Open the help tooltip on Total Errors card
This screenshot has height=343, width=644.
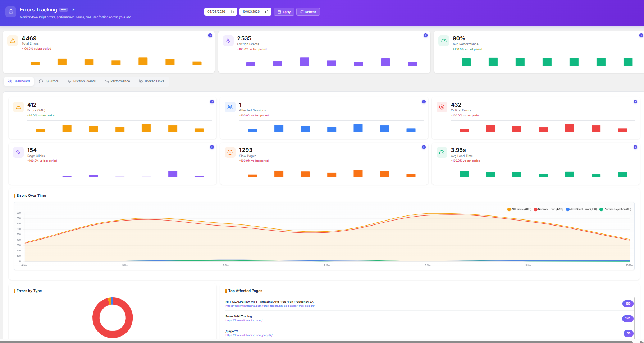210,36
